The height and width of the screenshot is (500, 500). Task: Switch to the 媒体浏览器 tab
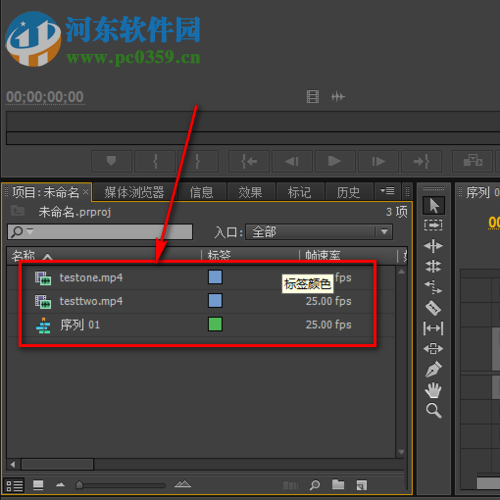click(x=134, y=192)
